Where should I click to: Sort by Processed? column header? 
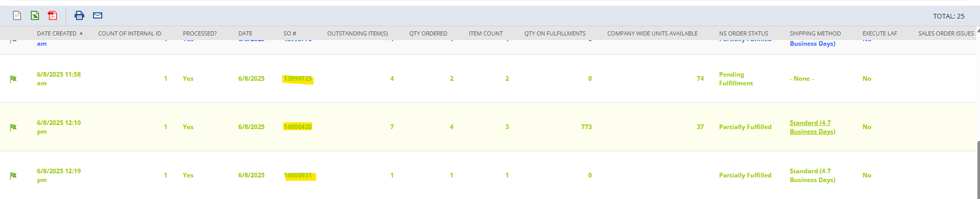click(200, 33)
